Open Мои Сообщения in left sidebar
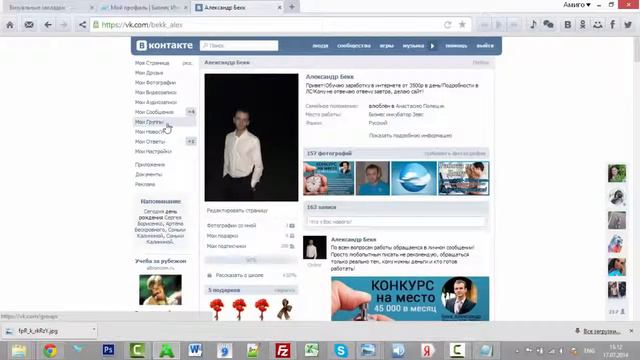The image size is (640, 360). pyautogui.click(x=154, y=112)
